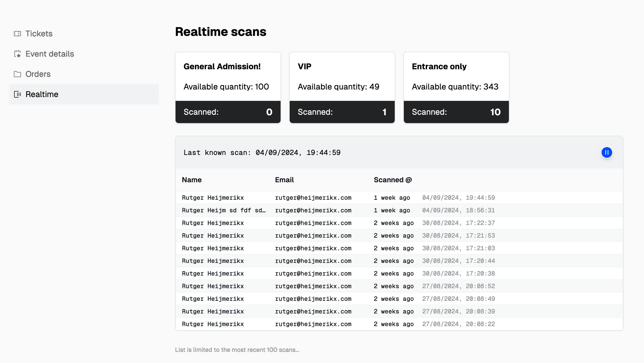644x363 pixels.
Task: Go to Event details page
Action: click(x=50, y=54)
